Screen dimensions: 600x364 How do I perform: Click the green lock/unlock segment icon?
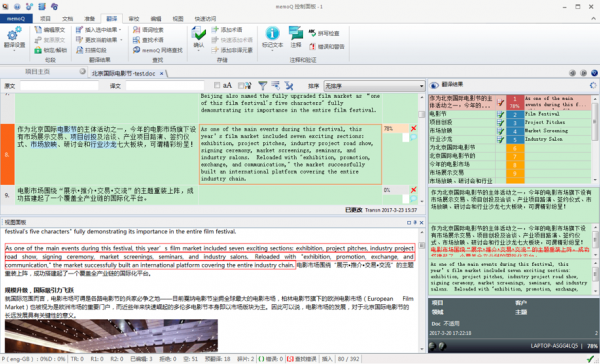click(x=38, y=50)
